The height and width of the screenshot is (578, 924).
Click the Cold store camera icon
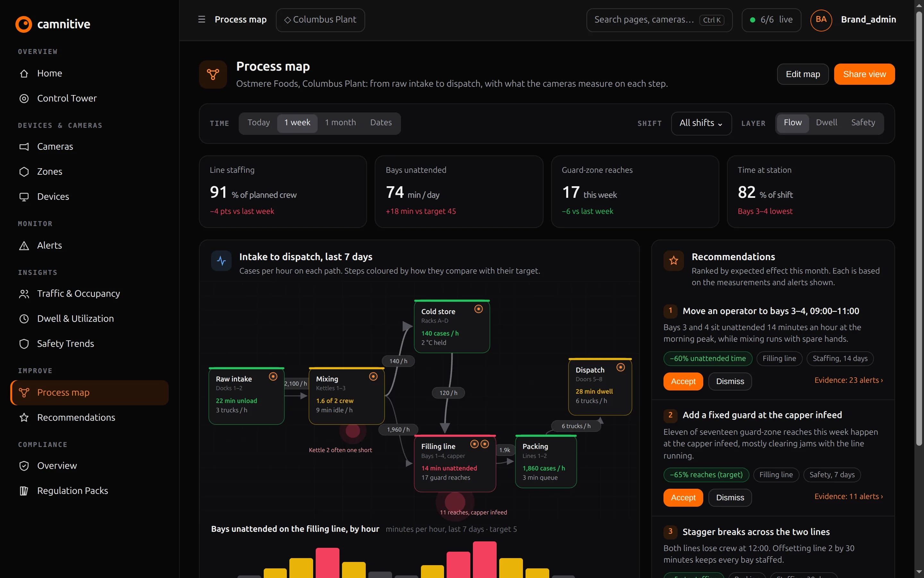pyautogui.click(x=478, y=309)
